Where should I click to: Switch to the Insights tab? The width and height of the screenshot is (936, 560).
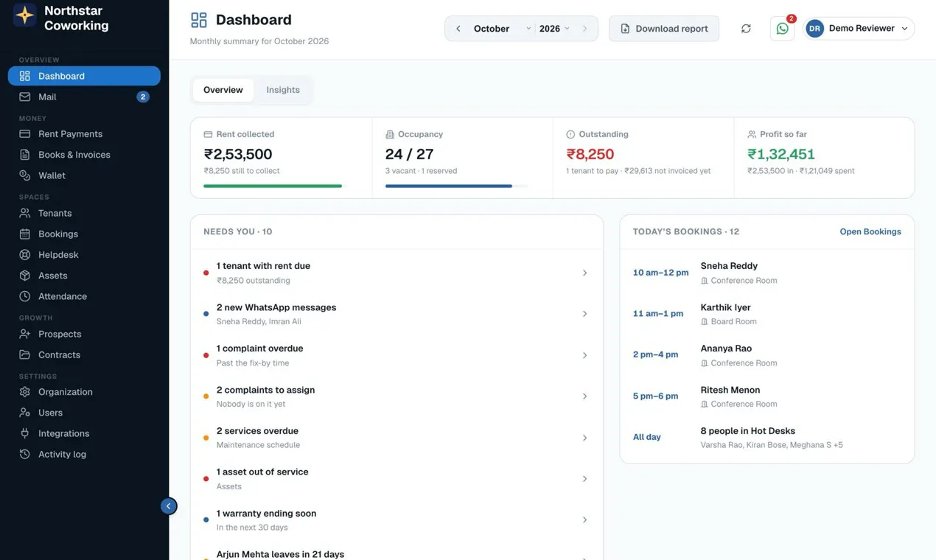(x=283, y=90)
